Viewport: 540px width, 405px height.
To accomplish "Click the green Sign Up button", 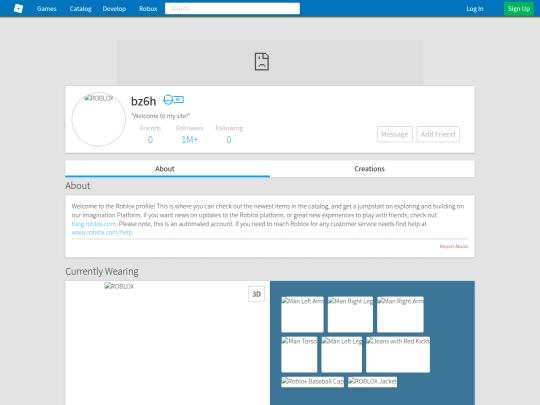I will pos(519,9).
